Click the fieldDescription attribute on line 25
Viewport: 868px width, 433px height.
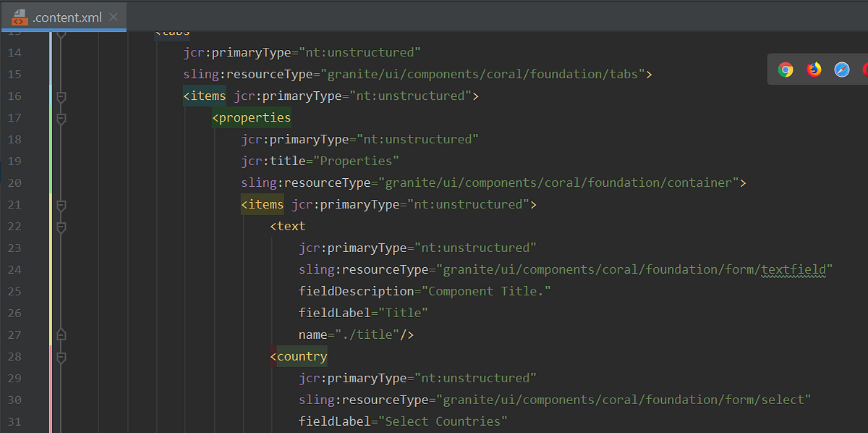359,290
